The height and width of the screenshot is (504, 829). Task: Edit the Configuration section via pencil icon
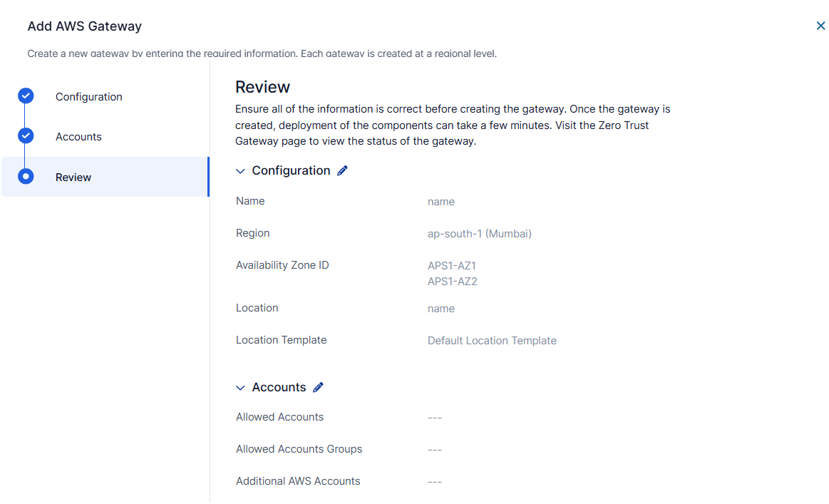(343, 170)
